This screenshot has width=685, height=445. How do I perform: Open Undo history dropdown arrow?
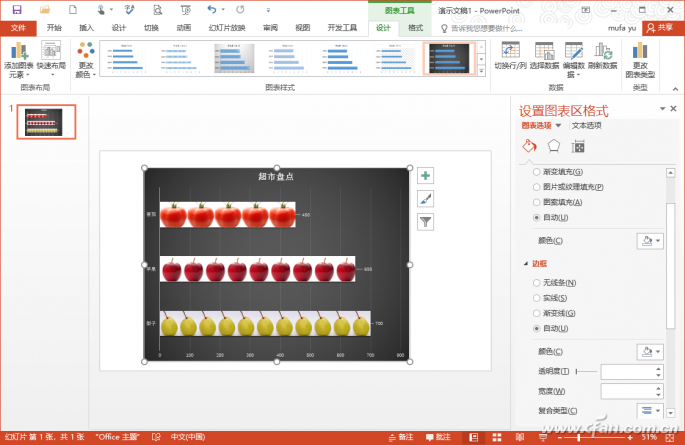pyautogui.click(x=223, y=9)
